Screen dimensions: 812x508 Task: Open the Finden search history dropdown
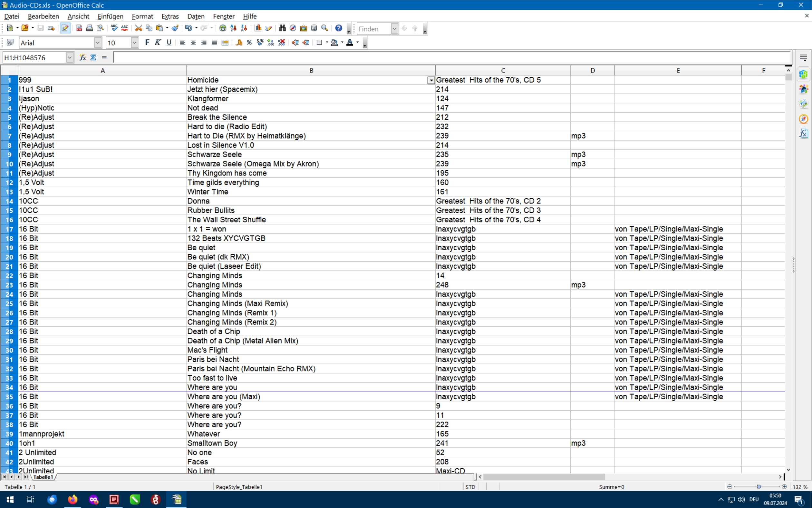395,29
